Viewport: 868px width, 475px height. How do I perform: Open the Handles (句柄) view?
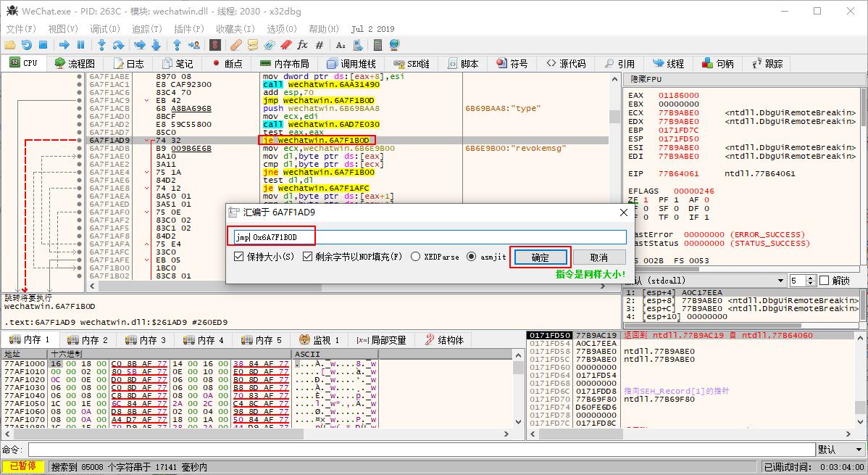[x=717, y=63]
